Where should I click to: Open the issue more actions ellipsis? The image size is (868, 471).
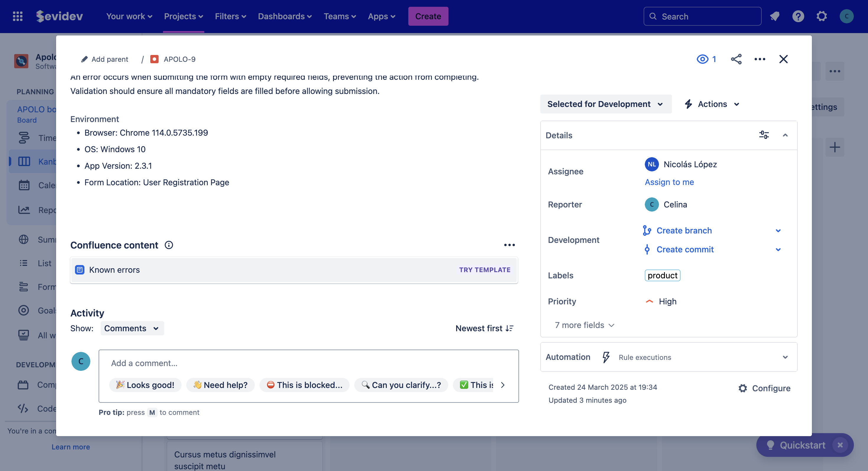(760, 59)
